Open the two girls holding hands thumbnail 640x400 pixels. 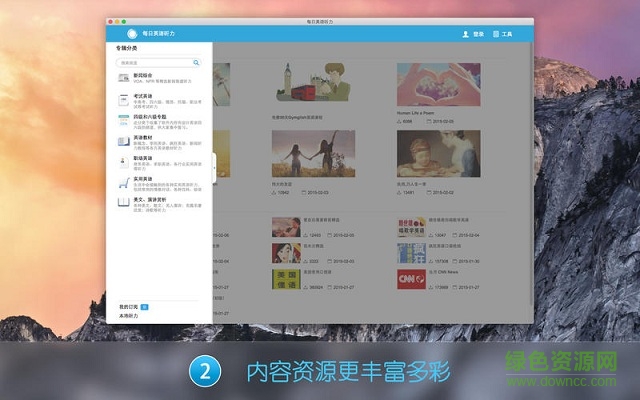pyautogui.click(x=313, y=153)
